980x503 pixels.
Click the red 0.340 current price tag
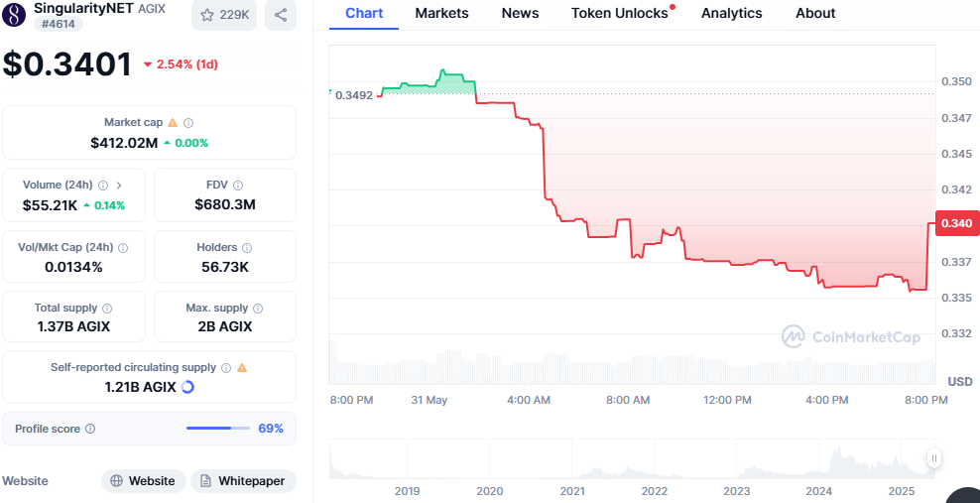tap(957, 223)
